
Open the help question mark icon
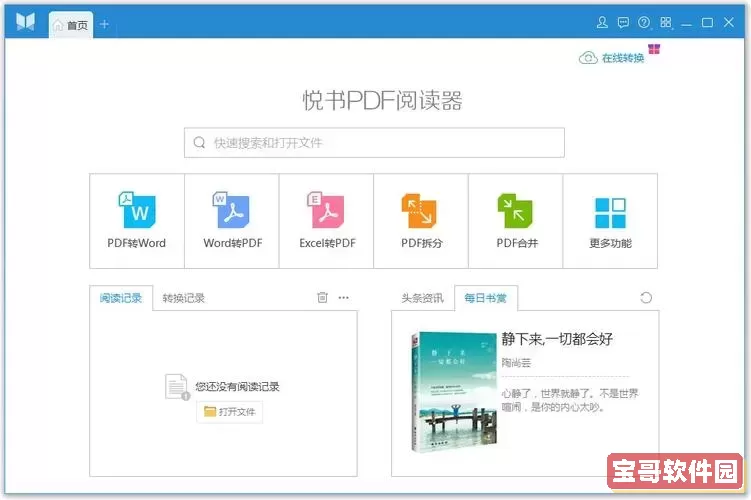[x=644, y=22]
